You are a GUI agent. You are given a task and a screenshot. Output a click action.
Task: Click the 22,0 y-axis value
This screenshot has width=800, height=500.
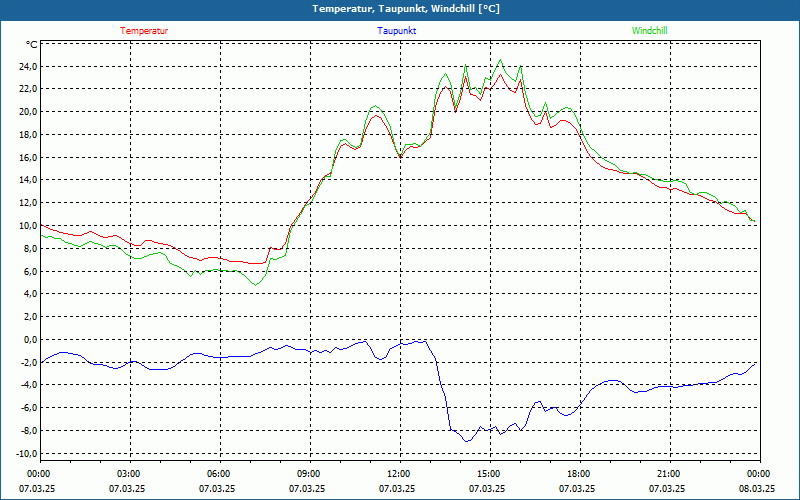pyautogui.click(x=28, y=89)
